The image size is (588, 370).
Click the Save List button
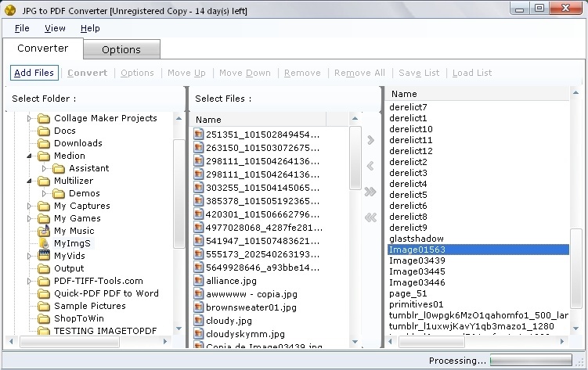(x=419, y=73)
